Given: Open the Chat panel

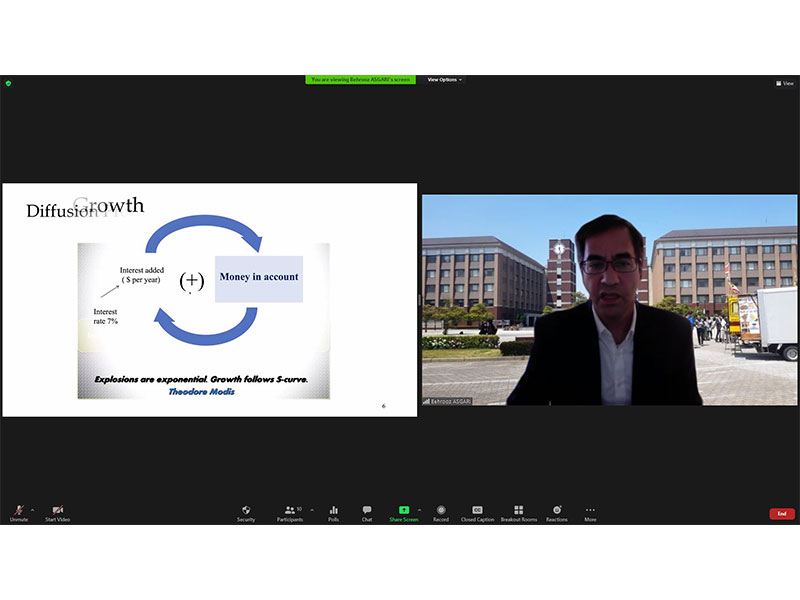Looking at the screenshot, I should click(x=367, y=511).
